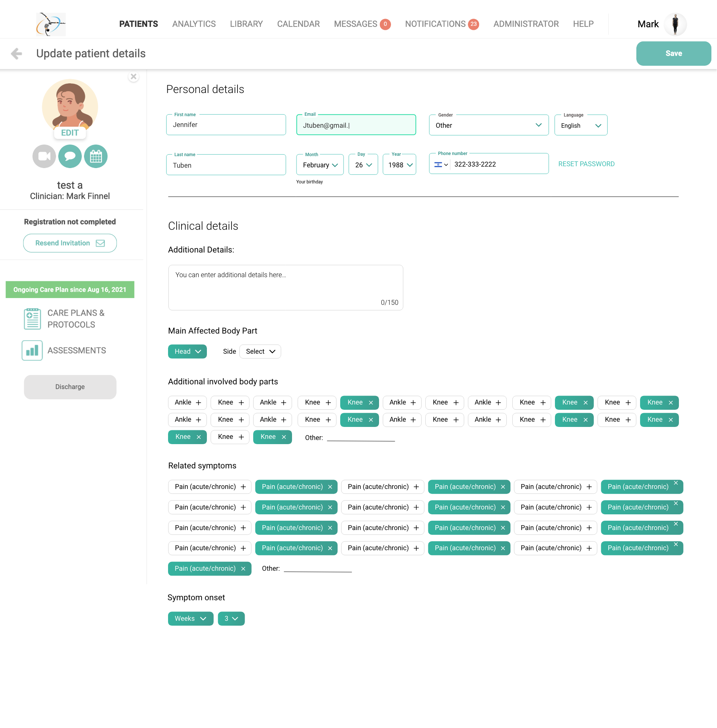Click the Assessments bar chart icon
Screen dimensions: 717x728
(x=32, y=351)
